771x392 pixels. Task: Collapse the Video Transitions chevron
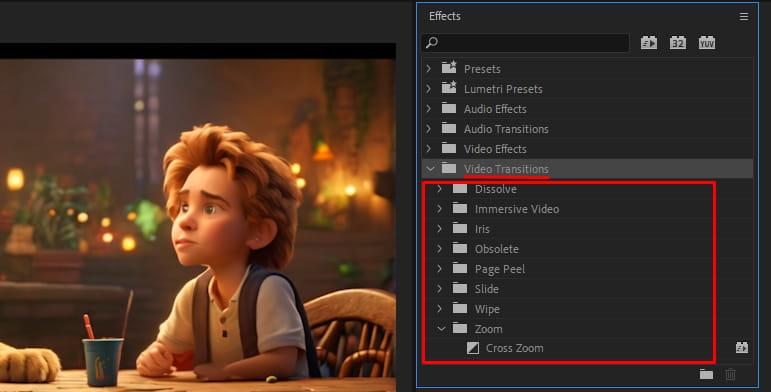[430, 169]
